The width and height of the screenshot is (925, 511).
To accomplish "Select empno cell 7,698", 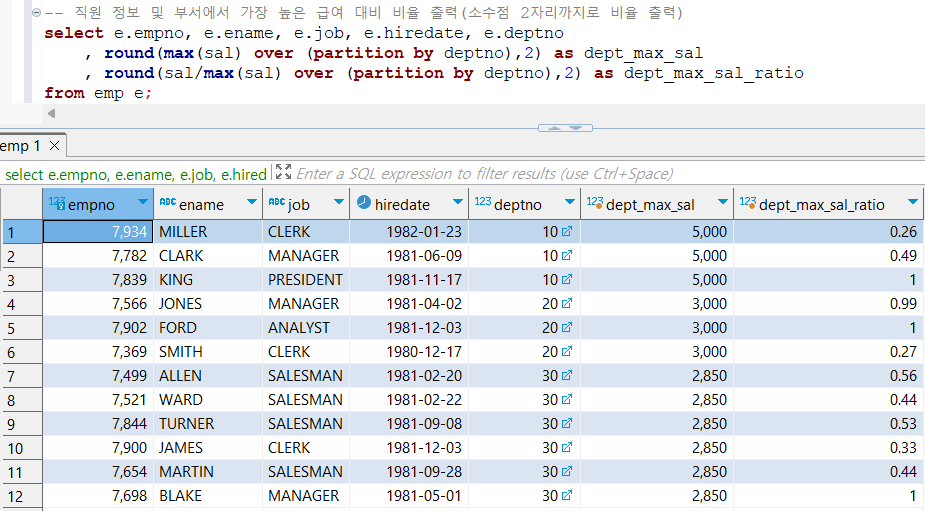I will tap(98, 496).
